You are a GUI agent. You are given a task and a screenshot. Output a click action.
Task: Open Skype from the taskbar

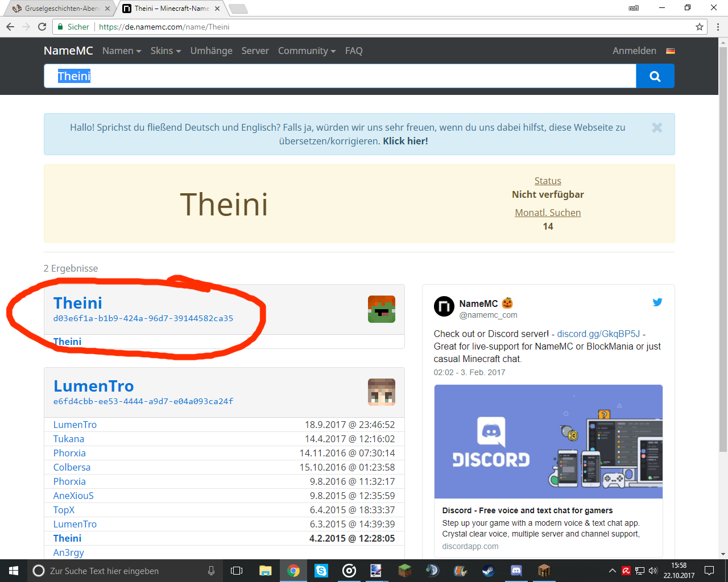pyautogui.click(x=321, y=571)
